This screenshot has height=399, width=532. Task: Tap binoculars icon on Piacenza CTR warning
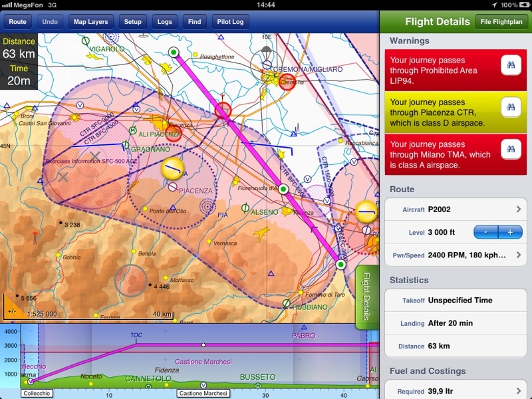[509, 108]
